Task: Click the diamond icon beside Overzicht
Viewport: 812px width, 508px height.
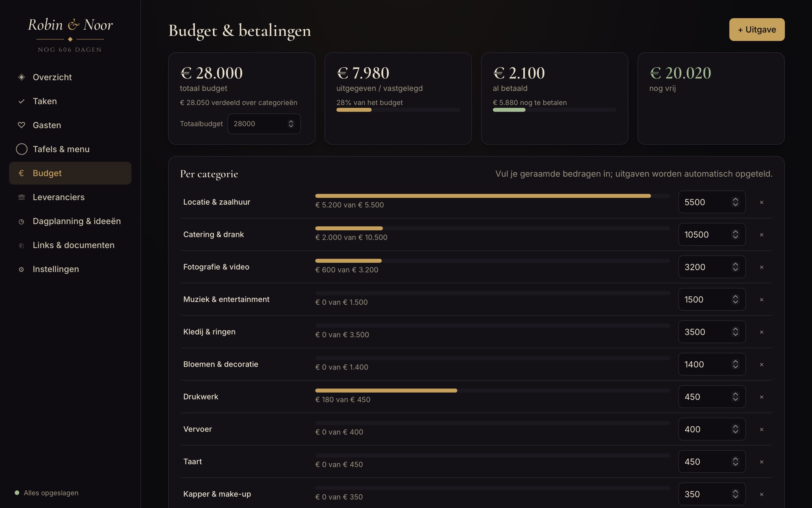Action: pos(22,77)
